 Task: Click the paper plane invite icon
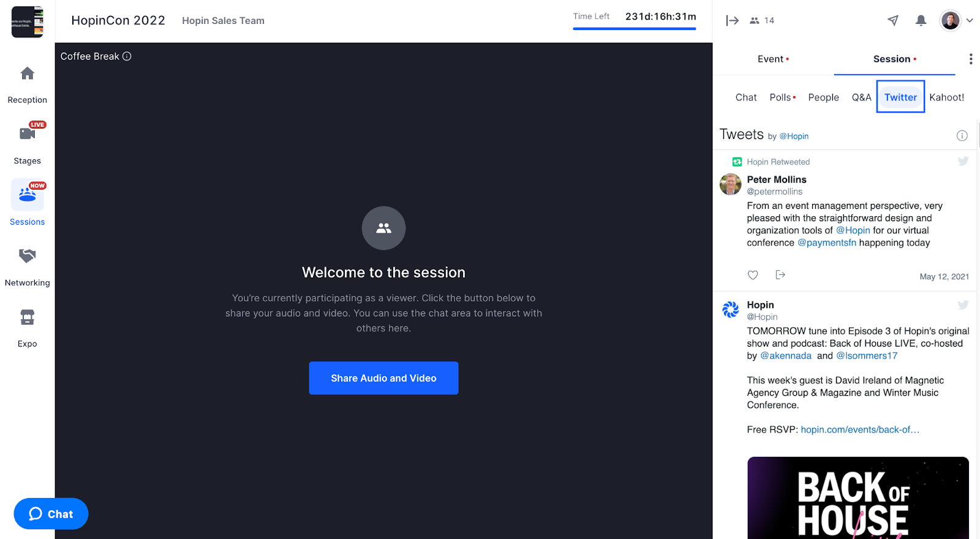click(x=893, y=20)
